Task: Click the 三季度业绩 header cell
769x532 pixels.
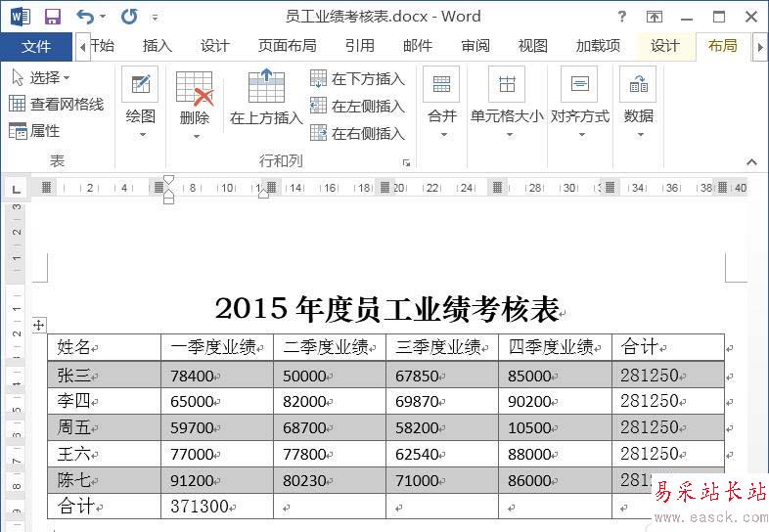Action: [x=442, y=347]
